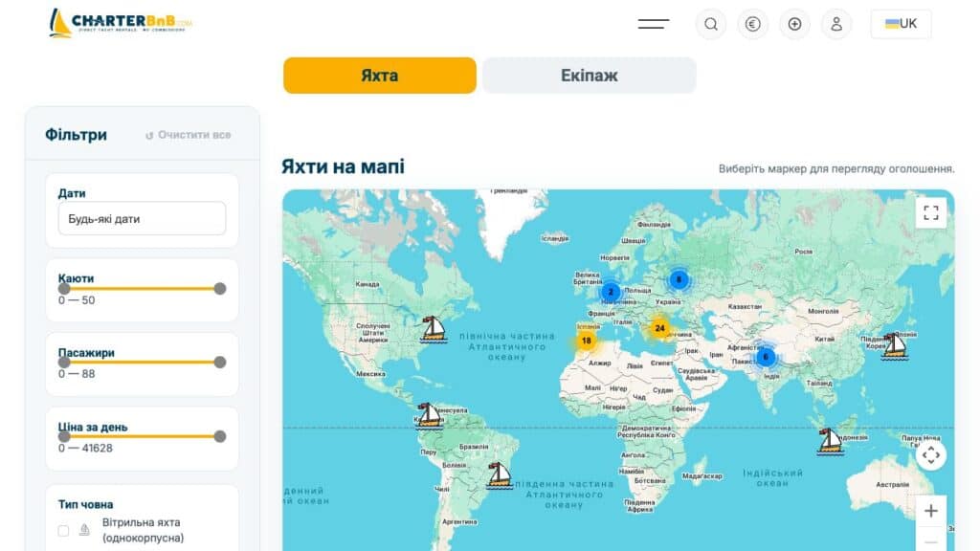The image size is (980, 551).
Task: Check the Вітрильна яхта (однокорпусна) checkbox
Action: pos(64,531)
